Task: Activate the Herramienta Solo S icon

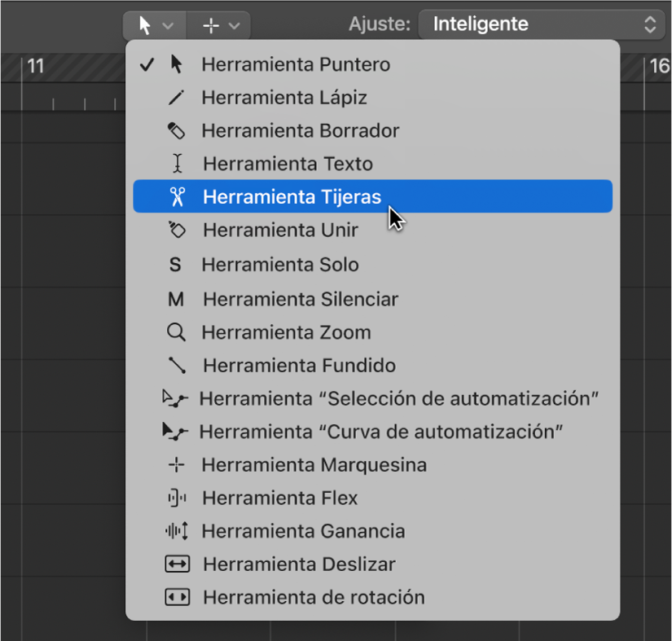Action: point(175,266)
